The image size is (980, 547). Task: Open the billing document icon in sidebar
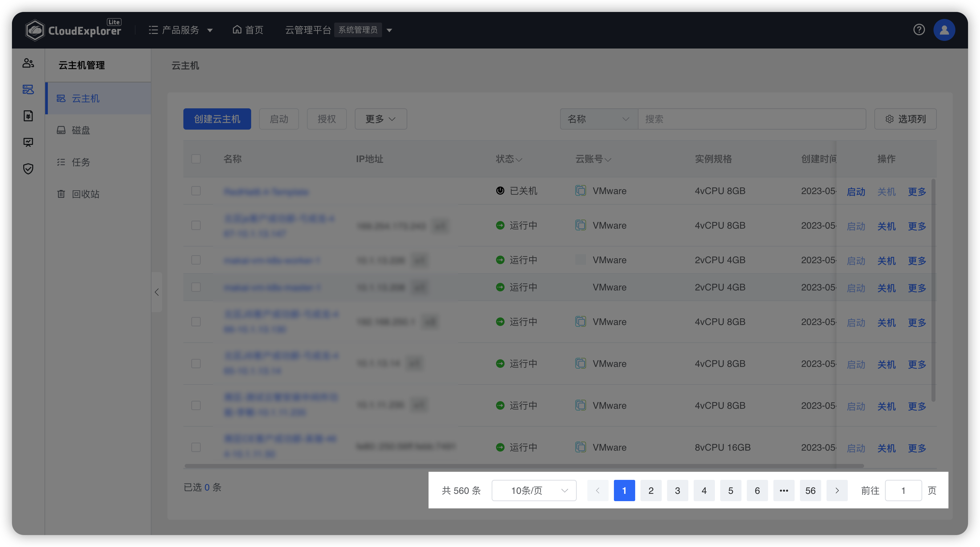[28, 115]
